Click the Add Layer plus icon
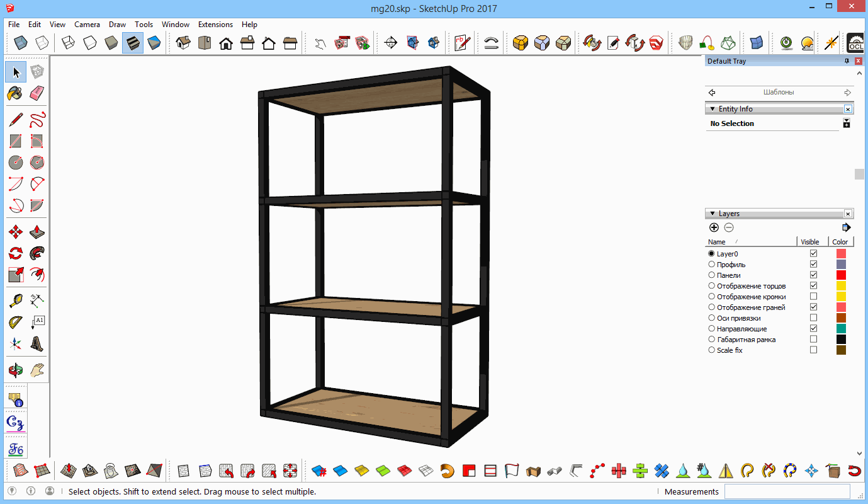This screenshot has width=868, height=504. coord(714,227)
